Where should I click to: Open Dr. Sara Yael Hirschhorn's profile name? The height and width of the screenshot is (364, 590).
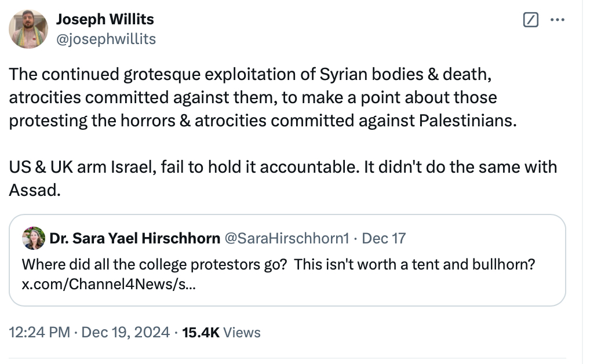click(x=134, y=238)
